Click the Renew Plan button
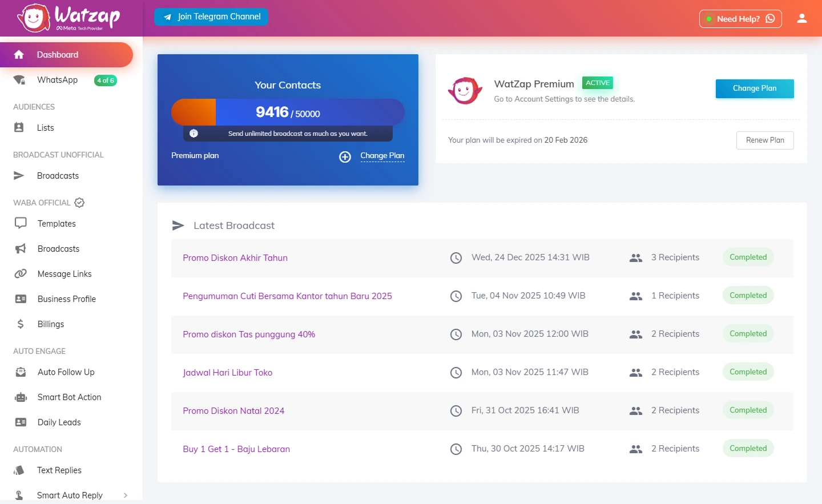The height and width of the screenshot is (504, 822). pos(765,140)
